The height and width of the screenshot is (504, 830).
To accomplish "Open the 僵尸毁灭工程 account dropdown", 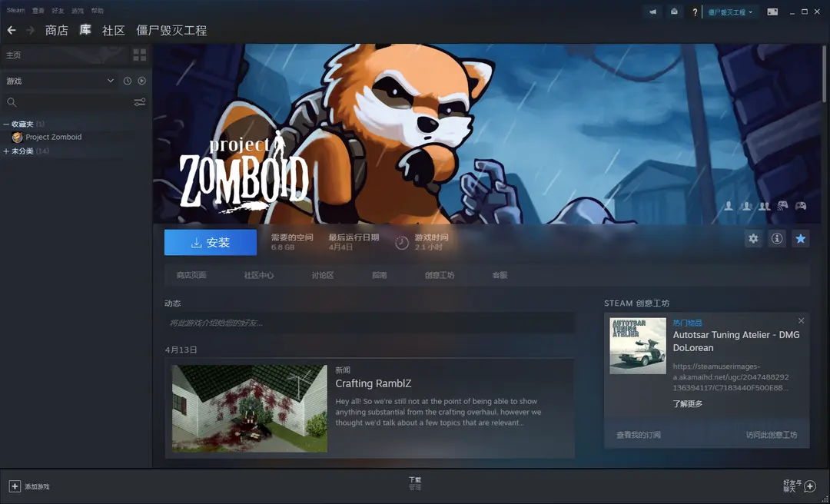I will click(x=731, y=12).
